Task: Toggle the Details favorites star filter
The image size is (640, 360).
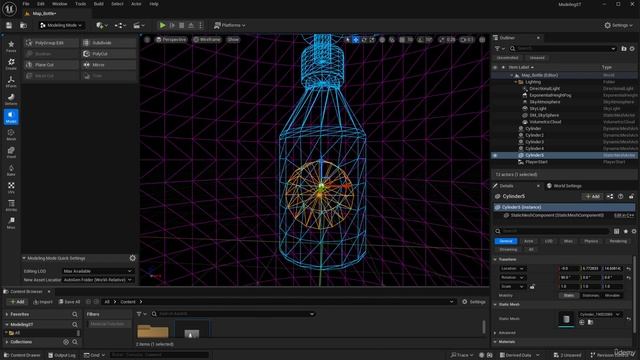Action: (x=625, y=231)
